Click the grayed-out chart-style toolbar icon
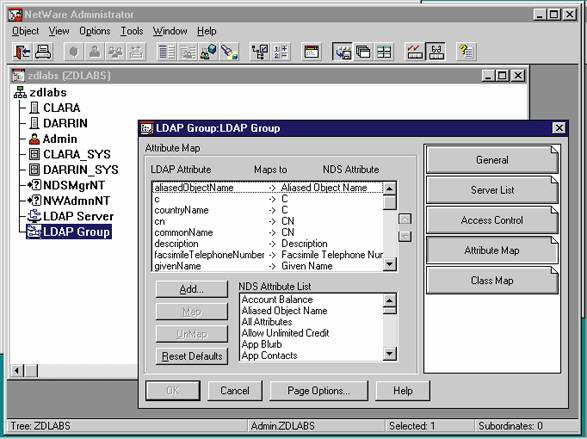Screen dimensions: 587x439 tap(188, 52)
